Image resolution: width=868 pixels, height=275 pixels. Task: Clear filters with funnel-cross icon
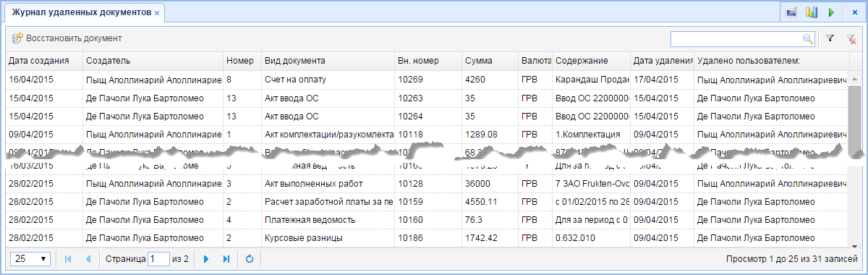852,39
